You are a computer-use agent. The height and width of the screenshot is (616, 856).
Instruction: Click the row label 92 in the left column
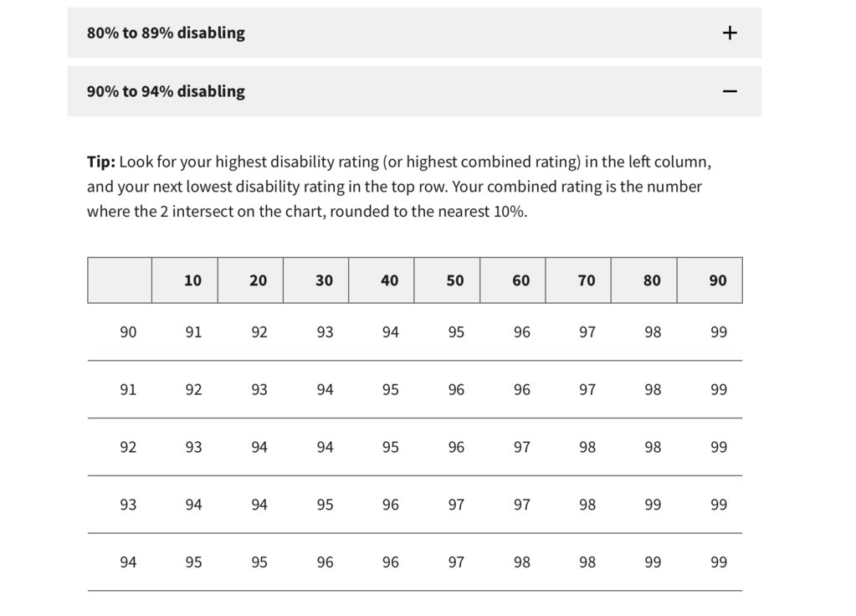click(x=128, y=447)
